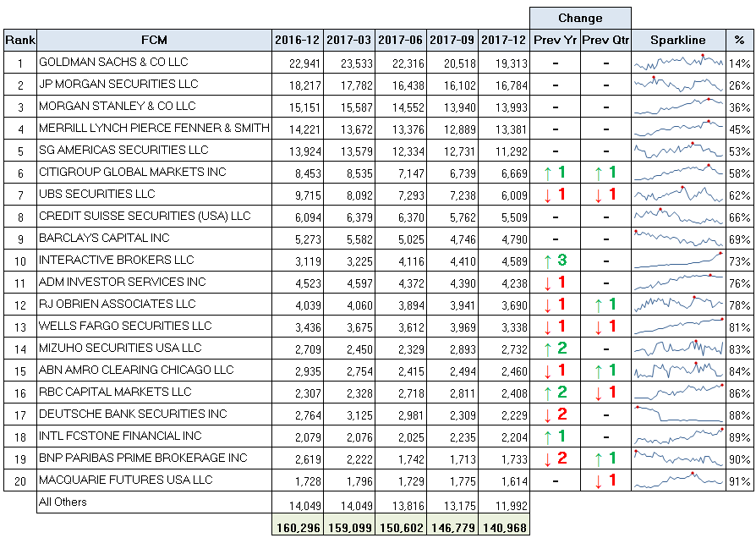Click INTL FCStone's Prev Yr up-1 arrow
The height and width of the screenshot is (538, 756).
tap(555, 436)
